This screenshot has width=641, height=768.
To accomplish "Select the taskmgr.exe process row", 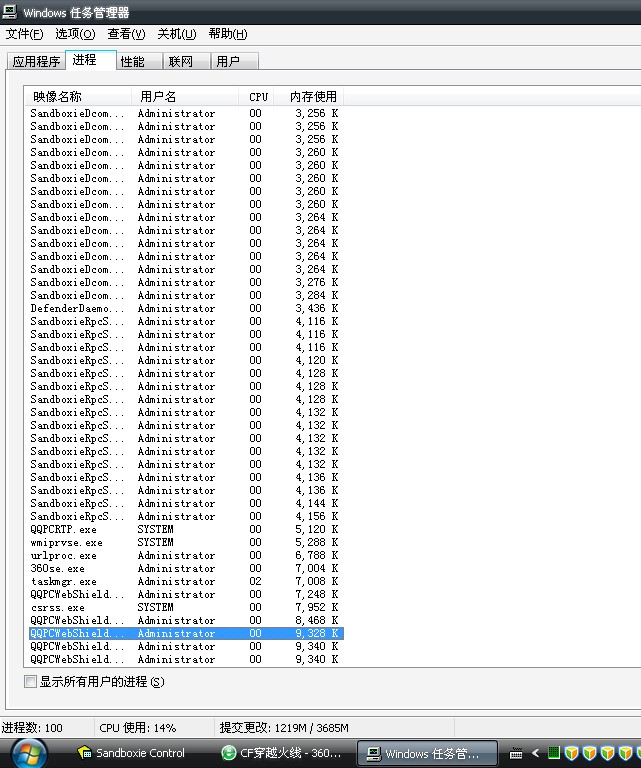I will coord(186,581).
